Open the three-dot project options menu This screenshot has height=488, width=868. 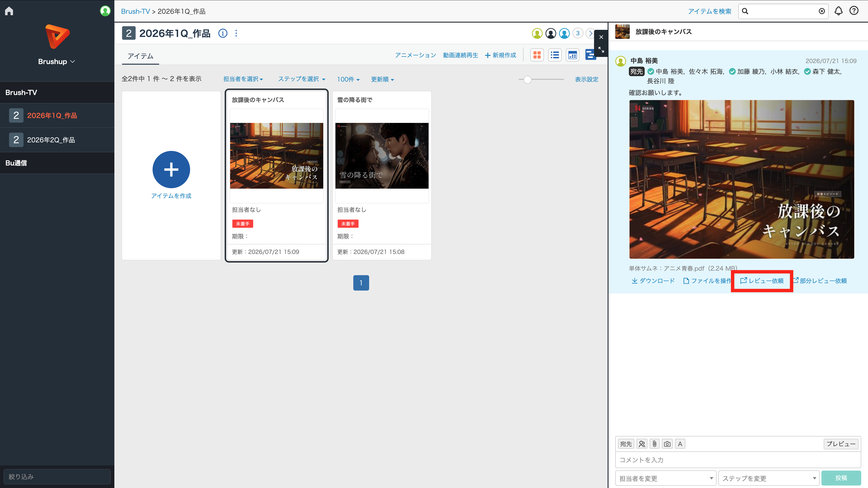[x=236, y=33]
